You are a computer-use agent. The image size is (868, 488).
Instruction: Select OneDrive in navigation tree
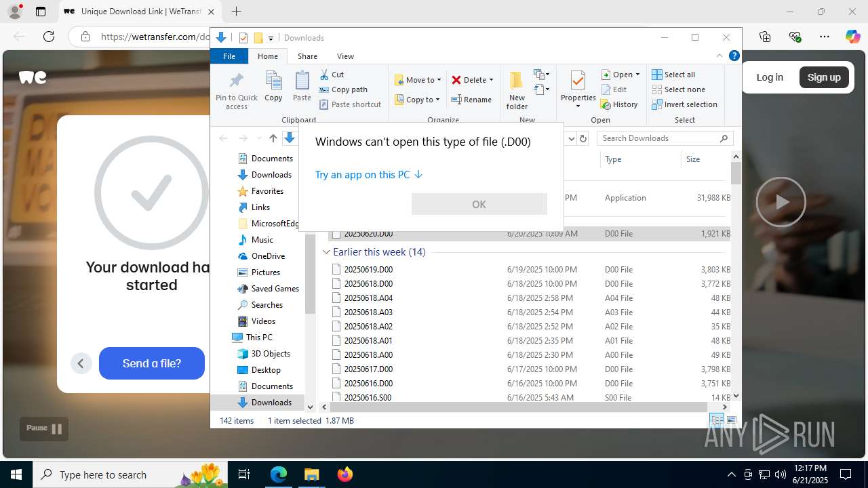(267, 256)
